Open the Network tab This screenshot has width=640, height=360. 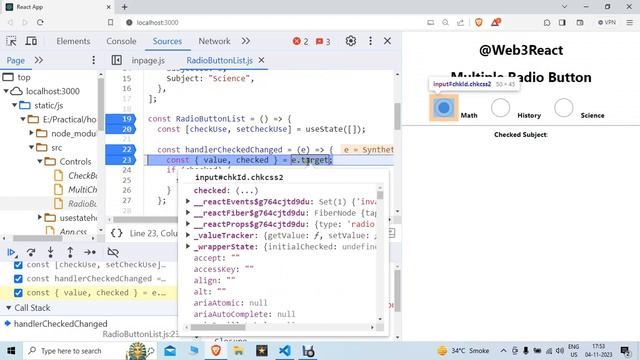tap(214, 41)
